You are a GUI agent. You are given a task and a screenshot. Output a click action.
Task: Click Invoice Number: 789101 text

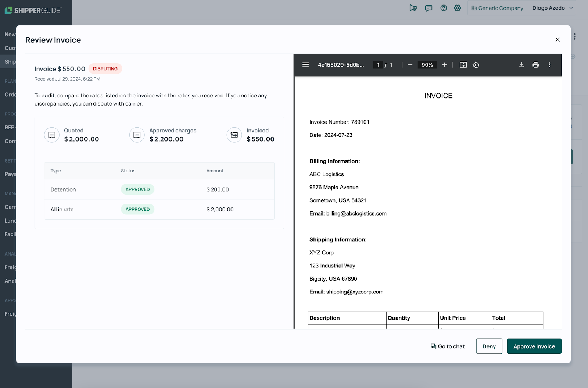pos(339,122)
